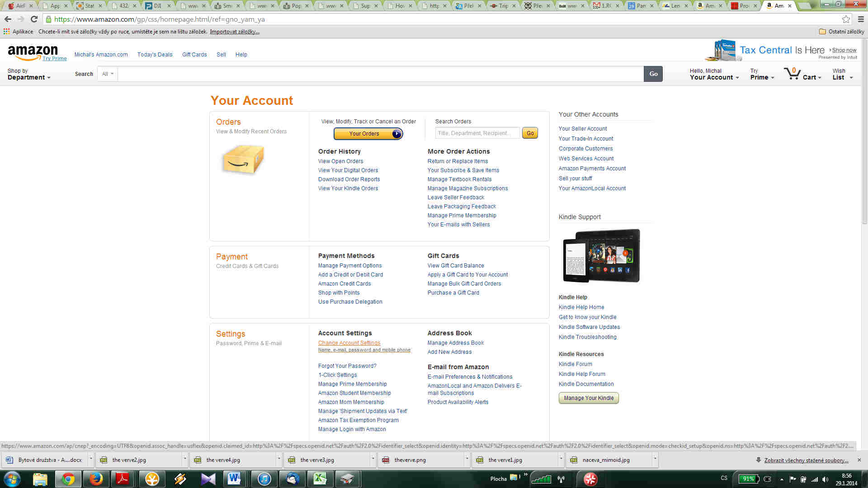Open Thunderbird mail taskbar icon
Viewport: 868px width, 488px height.
point(292,479)
